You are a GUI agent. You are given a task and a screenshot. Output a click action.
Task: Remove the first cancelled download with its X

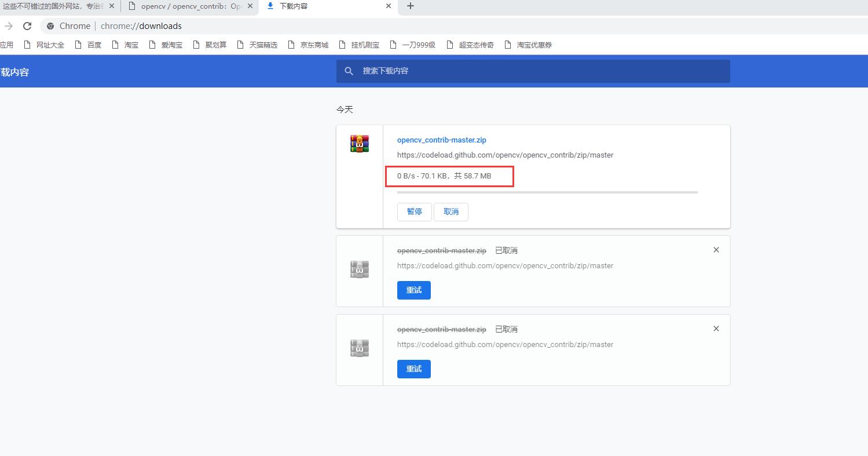click(x=716, y=250)
